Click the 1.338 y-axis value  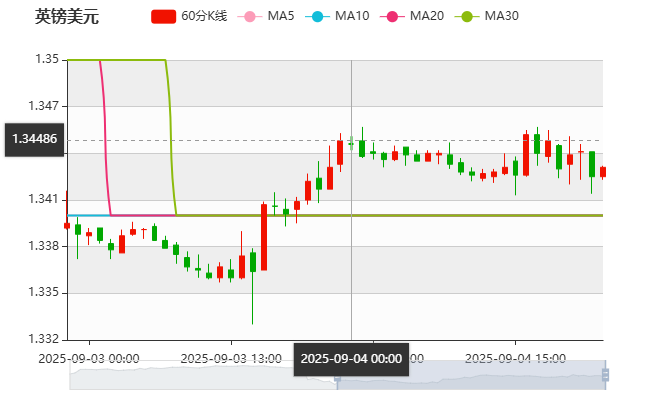coord(44,246)
